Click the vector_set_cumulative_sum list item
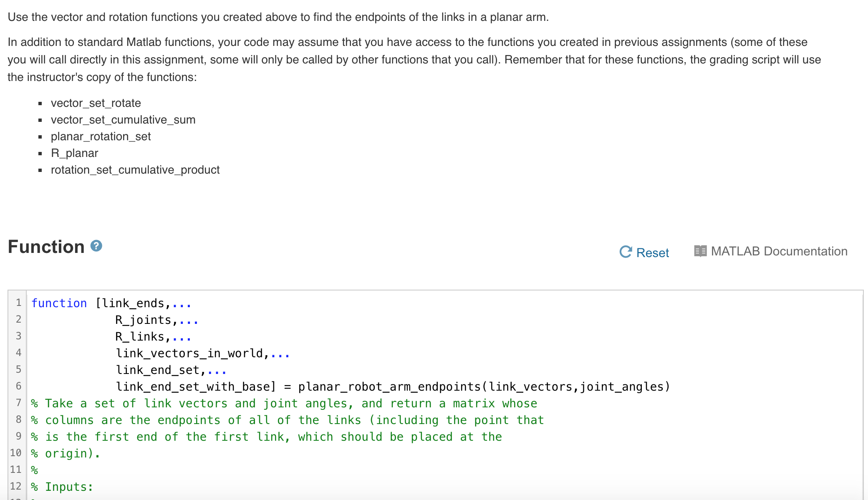Image resolution: width=868 pixels, height=500 pixels. click(x=123, y=119)
